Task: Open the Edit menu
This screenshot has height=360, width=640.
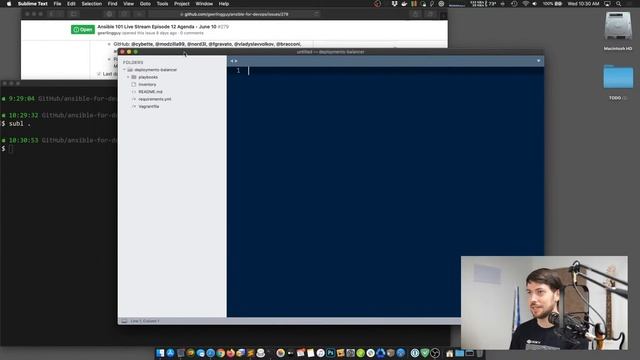Action: coord(71,4)
